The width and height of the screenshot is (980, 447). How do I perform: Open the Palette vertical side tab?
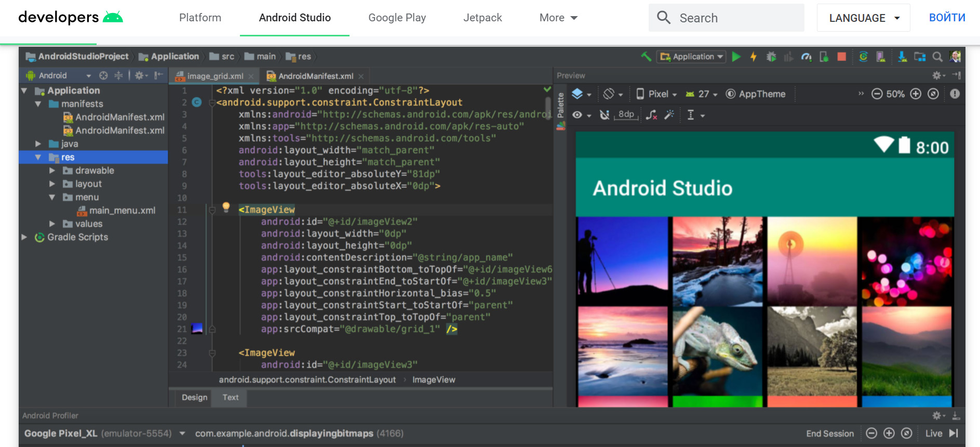coord(560,110)
